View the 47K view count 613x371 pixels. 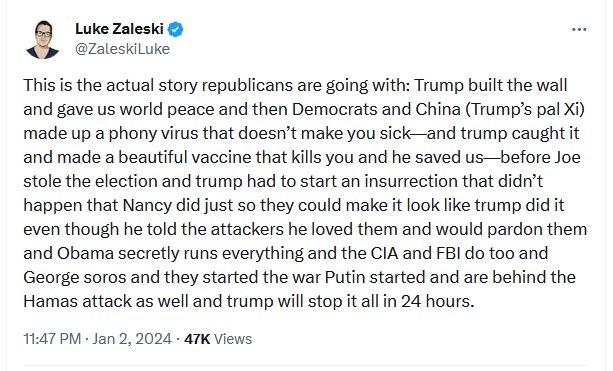point(197,339)
